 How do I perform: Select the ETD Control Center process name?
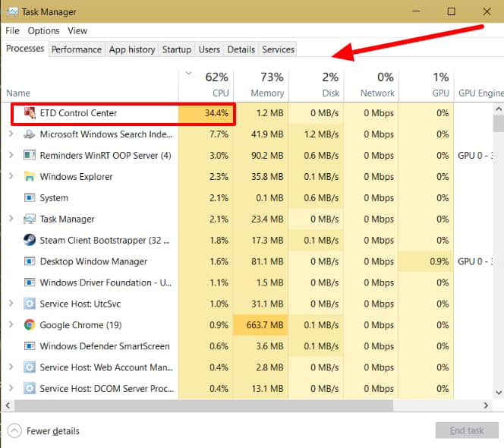coord(78,113)
